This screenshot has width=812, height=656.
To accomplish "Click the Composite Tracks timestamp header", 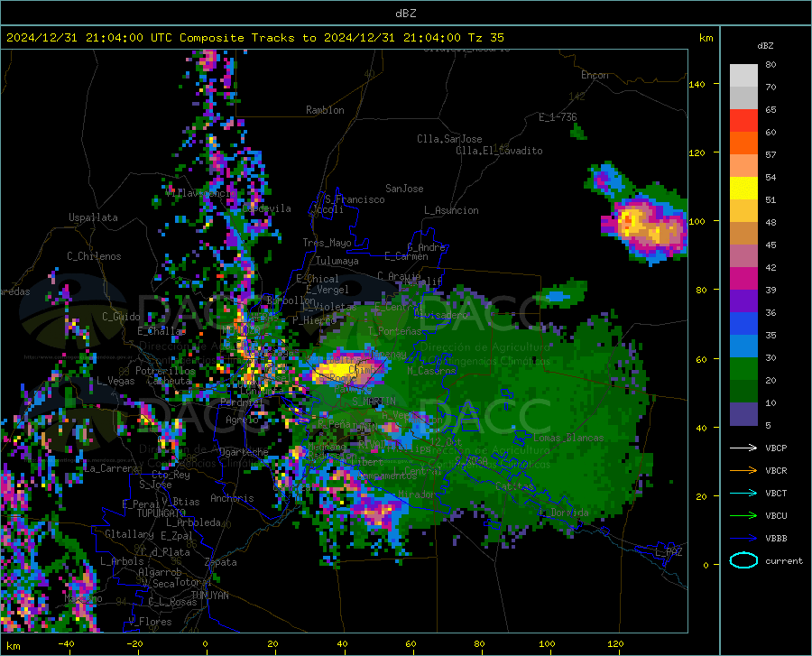I will (x=254, y=38).
